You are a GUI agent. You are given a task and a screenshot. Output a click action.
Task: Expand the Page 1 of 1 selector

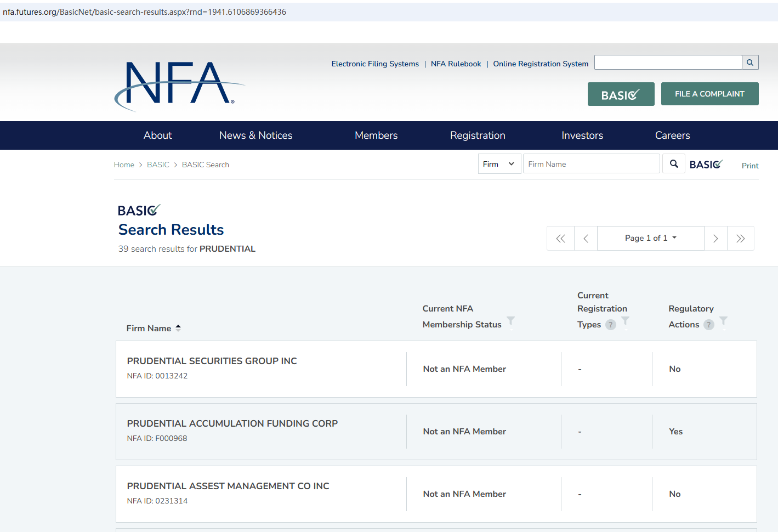click(x=650, y=238)
